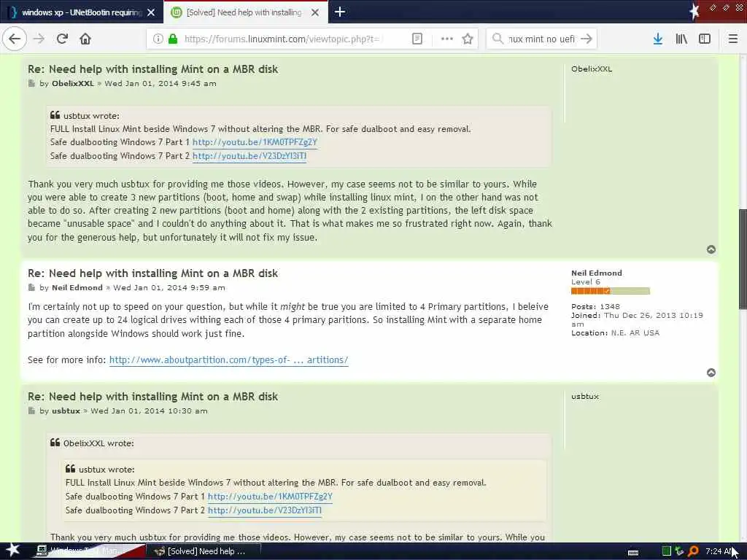Jump to top from Neil Edmond's post arrow

click(x=711, y=373)
